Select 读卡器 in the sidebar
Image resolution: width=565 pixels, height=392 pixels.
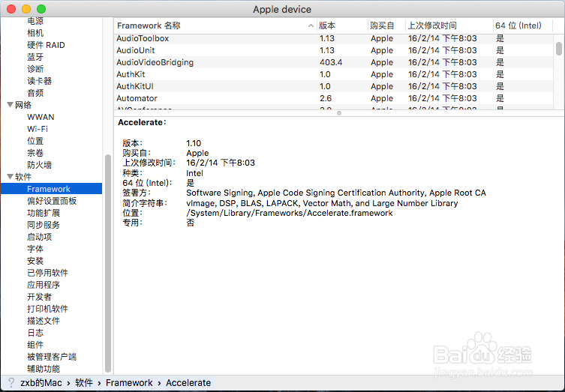[x=39, y=81]
